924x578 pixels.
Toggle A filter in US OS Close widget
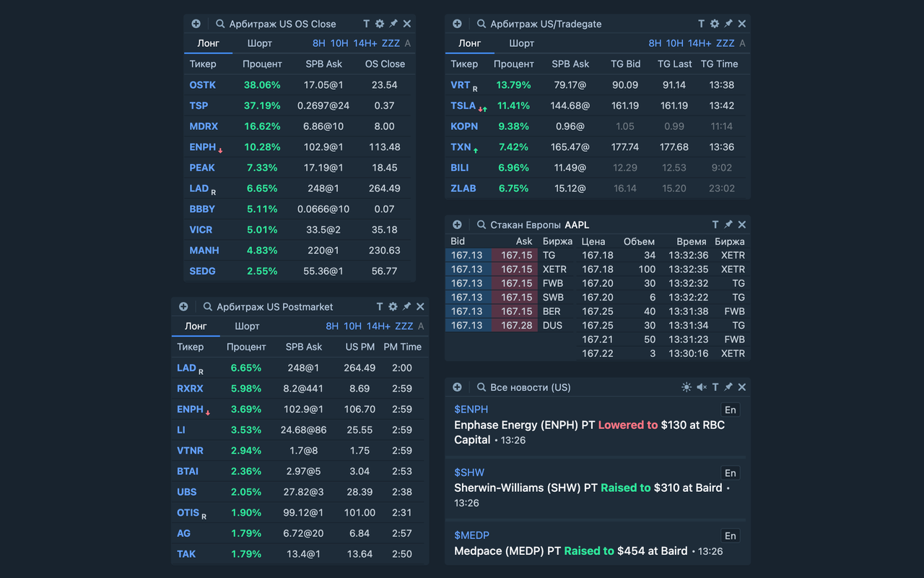(x=408, y=43)
